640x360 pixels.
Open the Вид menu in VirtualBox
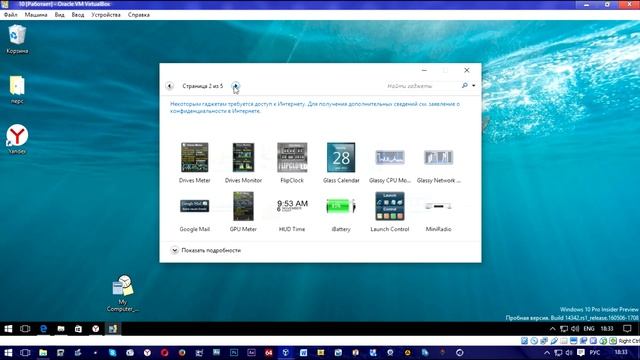point(60,15)
